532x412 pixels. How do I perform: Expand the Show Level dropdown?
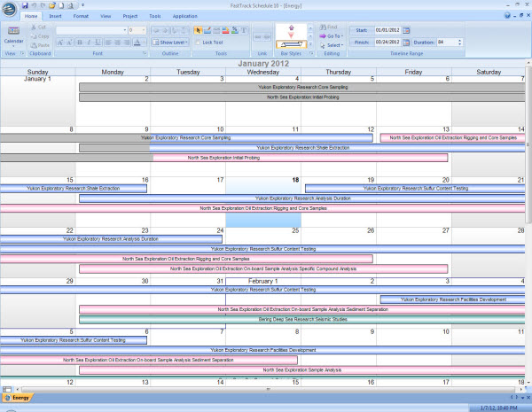(x=172, y=42)
